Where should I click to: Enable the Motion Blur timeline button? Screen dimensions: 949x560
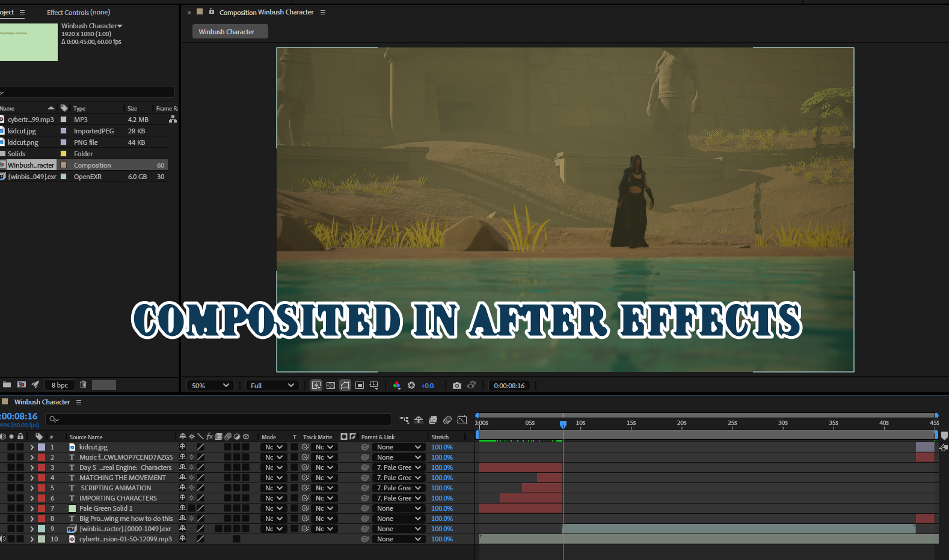447,419
